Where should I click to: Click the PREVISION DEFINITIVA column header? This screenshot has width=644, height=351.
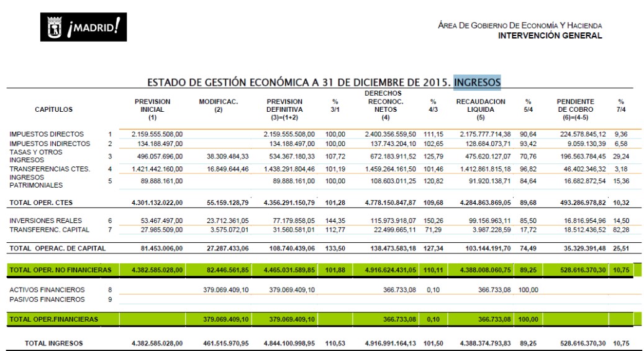tap(284, 109)
